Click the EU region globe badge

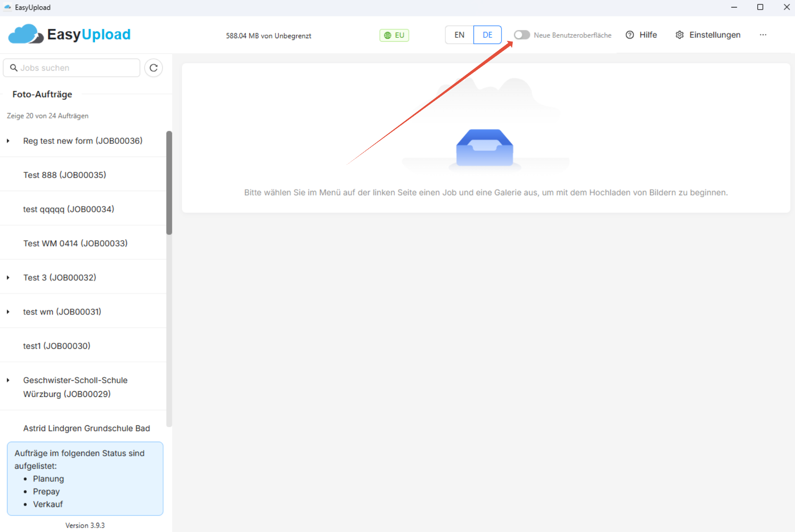coord(394,35)
